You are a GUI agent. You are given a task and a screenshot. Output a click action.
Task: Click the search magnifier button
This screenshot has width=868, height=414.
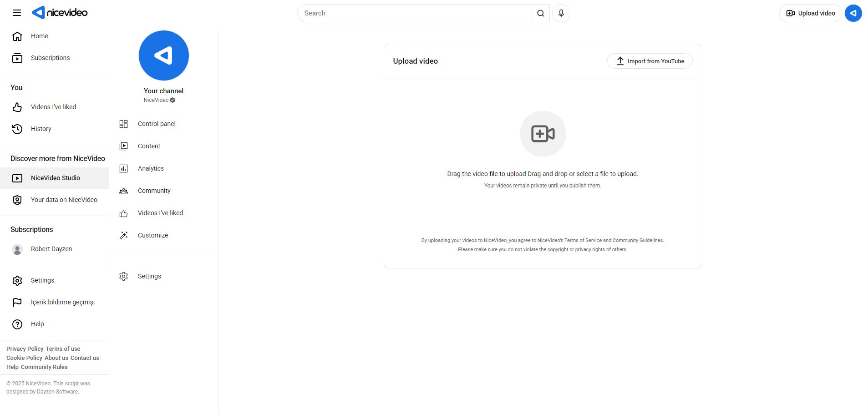click(540, 13)
